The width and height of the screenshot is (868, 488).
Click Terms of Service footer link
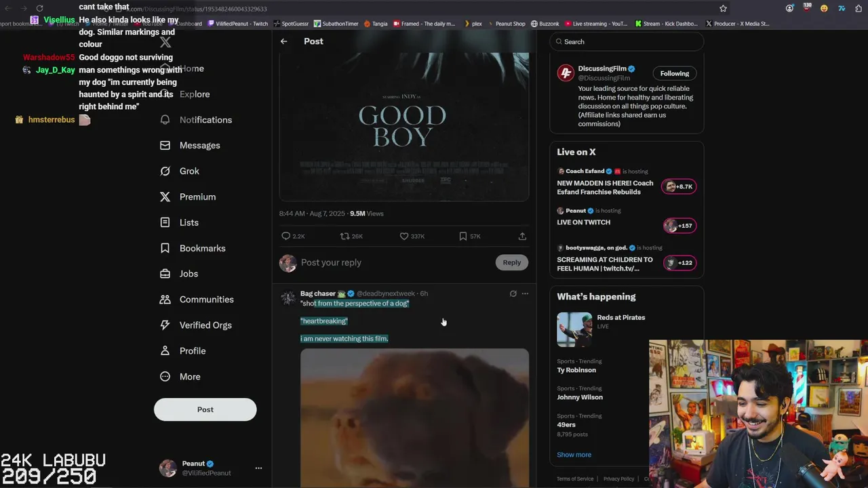pos(575,479)
